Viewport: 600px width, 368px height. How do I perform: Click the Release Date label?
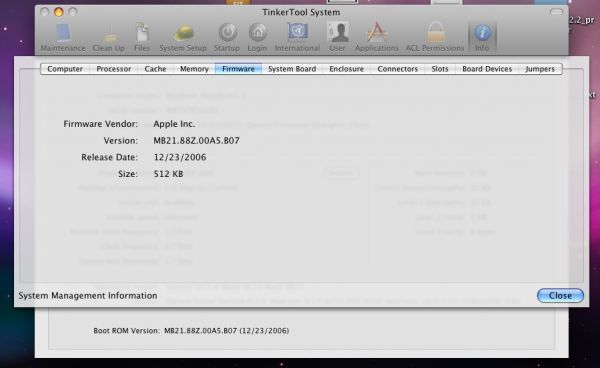(109, 157)
